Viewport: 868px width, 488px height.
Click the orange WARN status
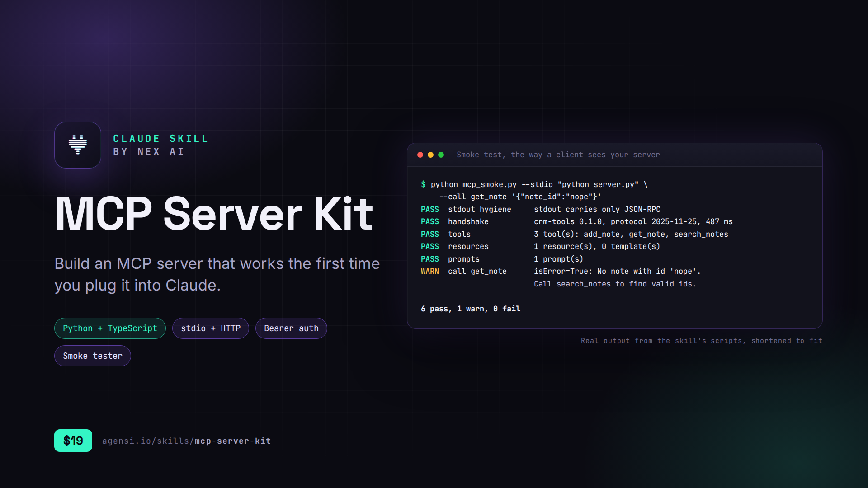(x=430, y=271)
